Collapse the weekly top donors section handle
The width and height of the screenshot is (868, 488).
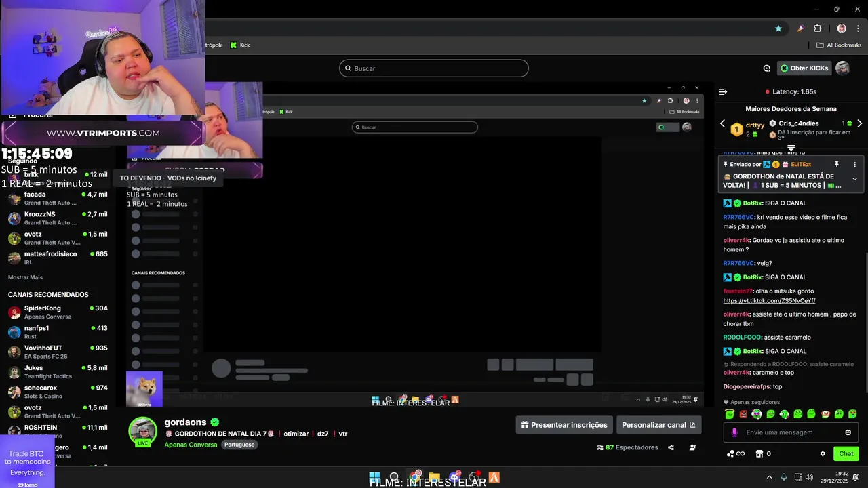tap(791, 148)
